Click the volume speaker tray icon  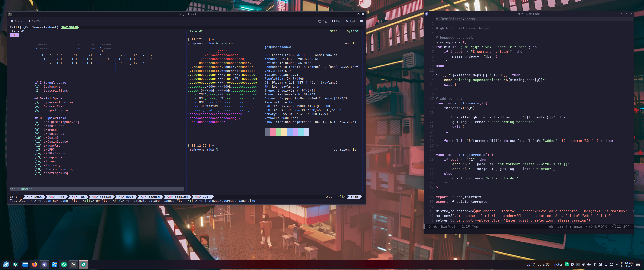pos(589,264)
